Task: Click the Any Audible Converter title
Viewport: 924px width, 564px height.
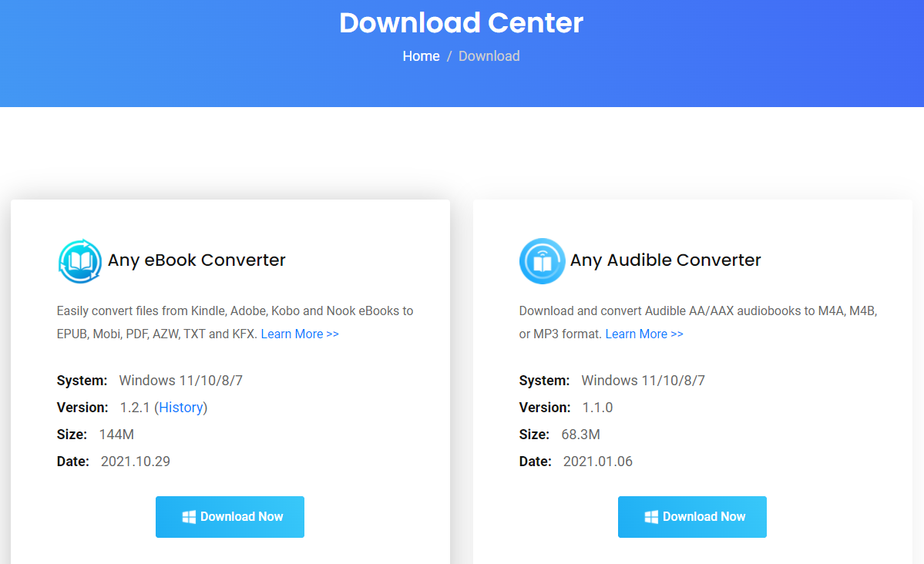Action: 665,260
